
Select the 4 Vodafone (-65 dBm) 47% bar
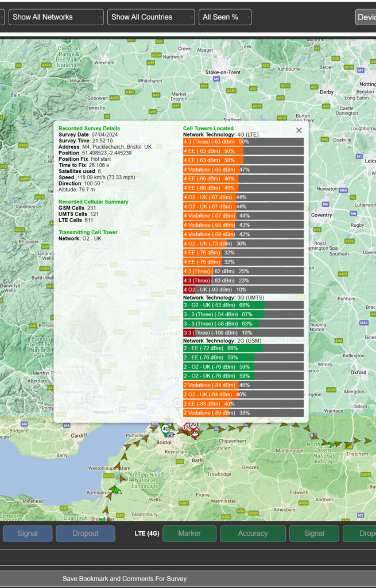point(243,169)
